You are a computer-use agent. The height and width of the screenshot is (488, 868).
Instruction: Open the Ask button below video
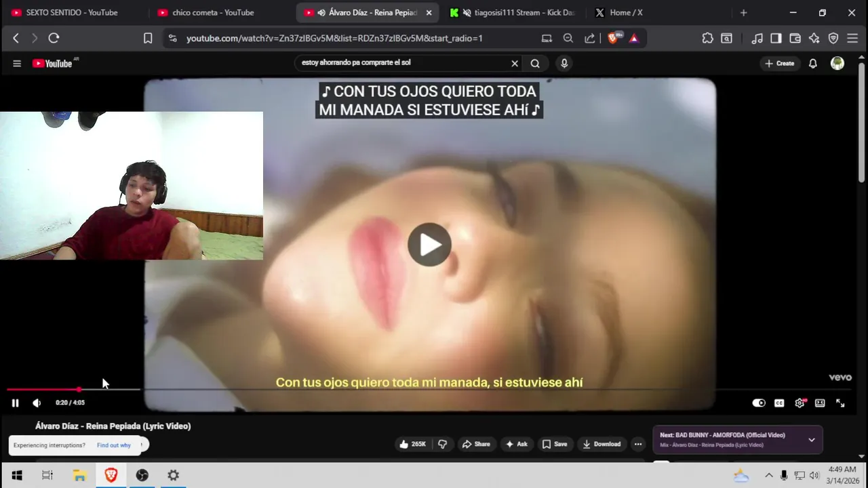click(517, 444)
